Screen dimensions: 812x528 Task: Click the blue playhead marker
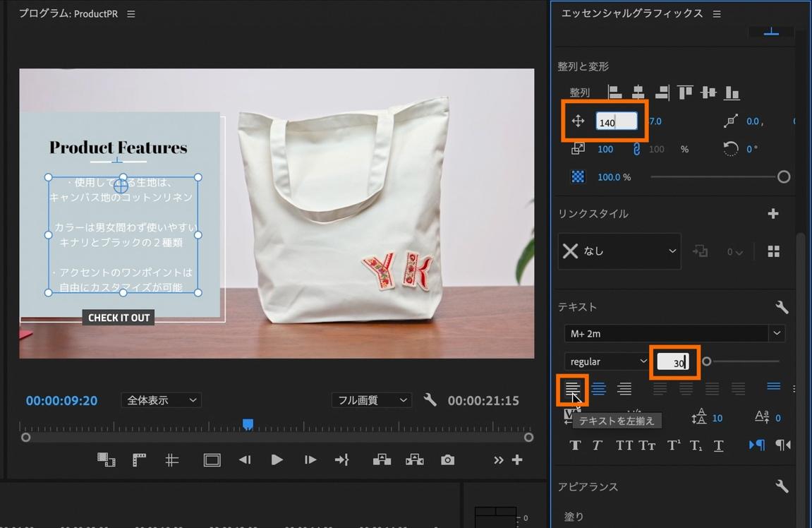(248, 425)
